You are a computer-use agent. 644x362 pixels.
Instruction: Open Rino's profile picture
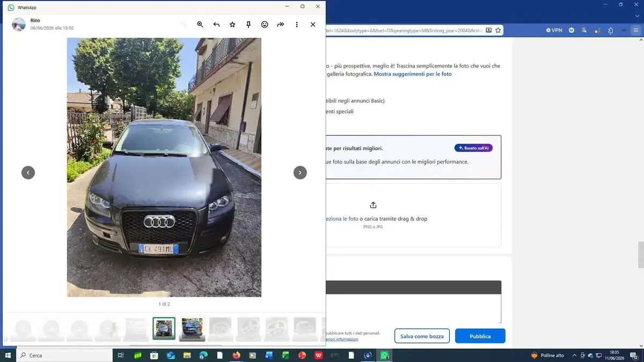[x=19, y=24]
